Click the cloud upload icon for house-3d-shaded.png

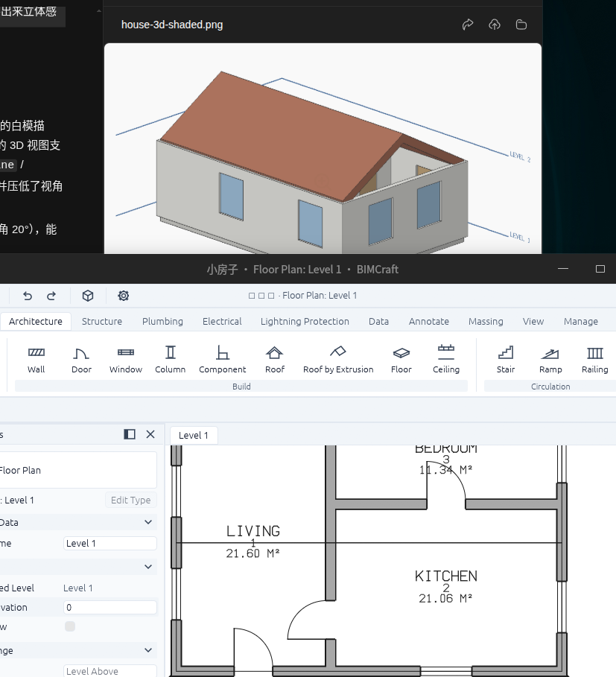(495, 25)
